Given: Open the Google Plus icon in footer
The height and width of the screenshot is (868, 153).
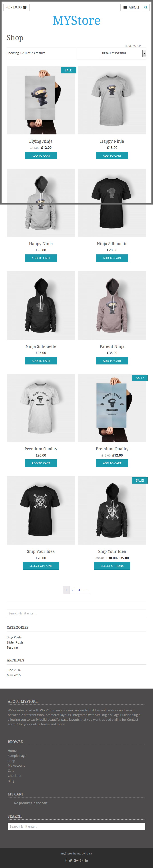Looking at the screenshot, I should 76,860.
